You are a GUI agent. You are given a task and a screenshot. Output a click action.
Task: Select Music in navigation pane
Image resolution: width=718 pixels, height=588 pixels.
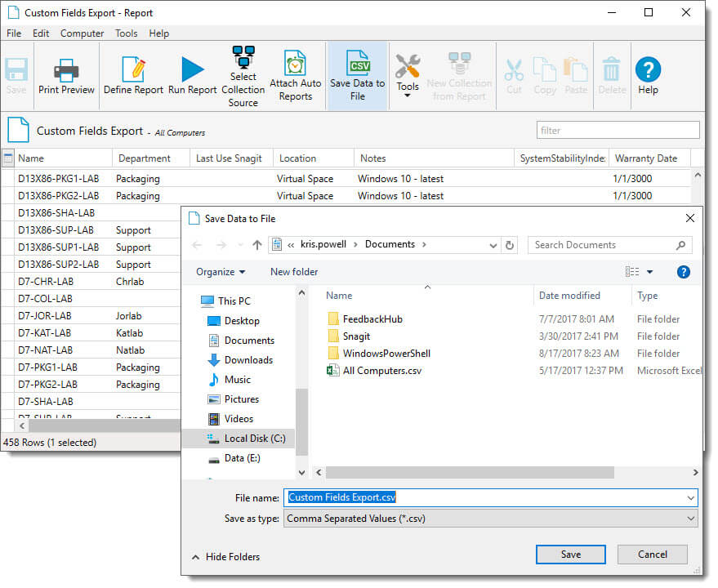[230, 380]
